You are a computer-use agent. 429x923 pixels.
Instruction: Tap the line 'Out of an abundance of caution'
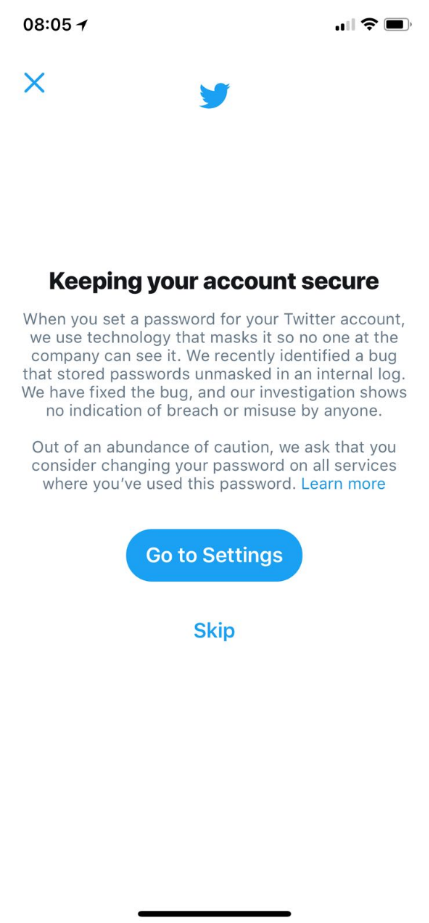tap(214, 447)
